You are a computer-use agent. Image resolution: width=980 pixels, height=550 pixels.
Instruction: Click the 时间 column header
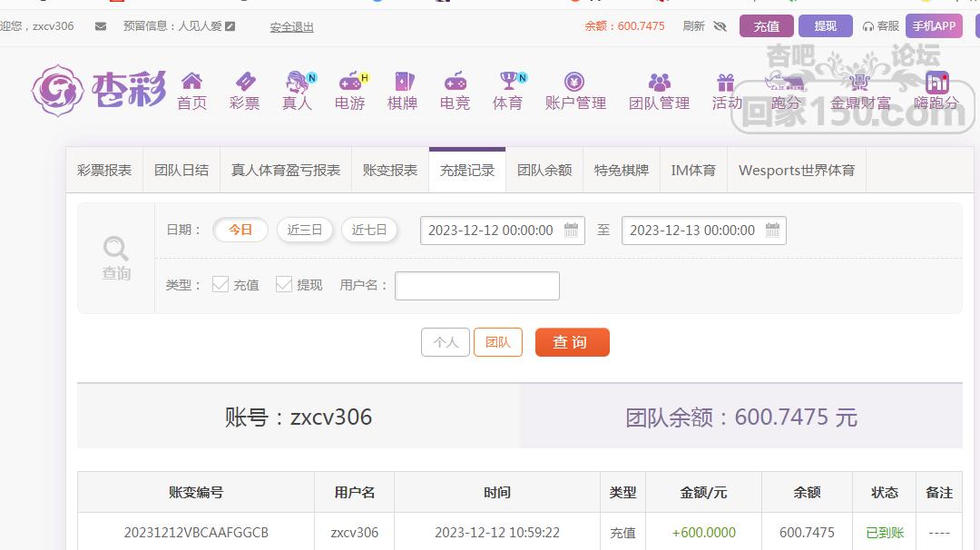click(x=497, y=493)
